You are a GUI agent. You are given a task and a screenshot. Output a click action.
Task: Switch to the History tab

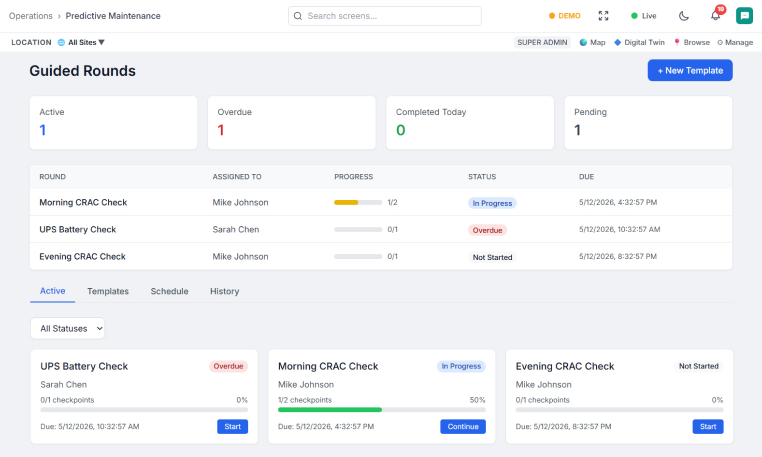(x=225, y=291)
